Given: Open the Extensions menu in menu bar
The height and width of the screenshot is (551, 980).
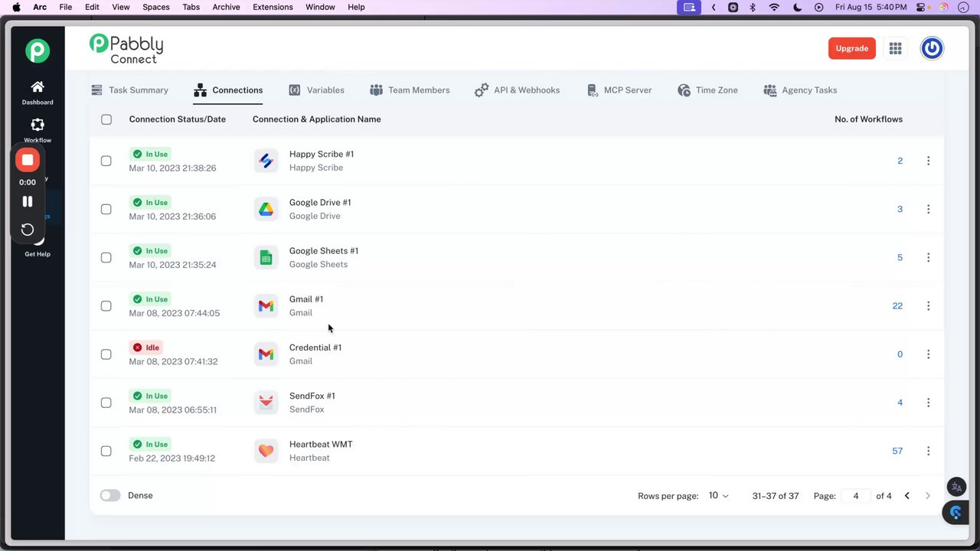Looking at the screenshot, I should pyautogui.click(x=273, y=7).
